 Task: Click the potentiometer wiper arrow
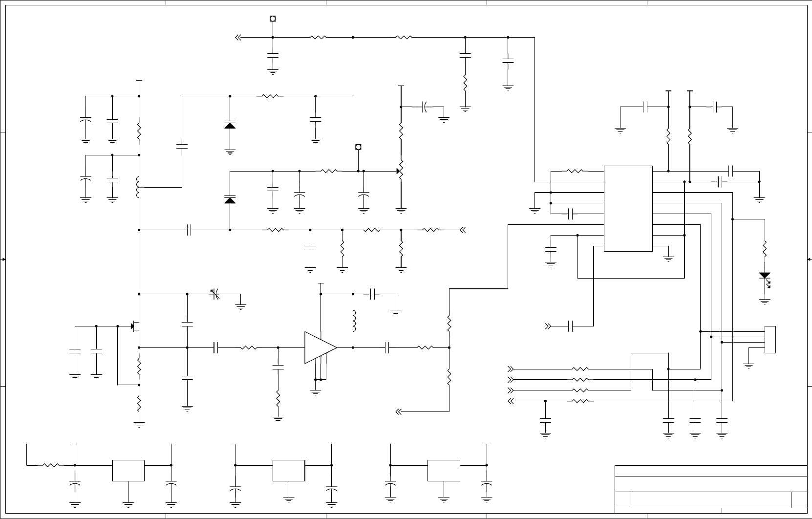(398, 172)
